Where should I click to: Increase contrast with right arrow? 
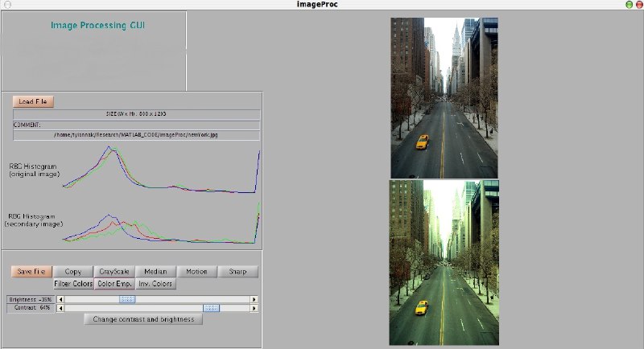pos(254,308)
